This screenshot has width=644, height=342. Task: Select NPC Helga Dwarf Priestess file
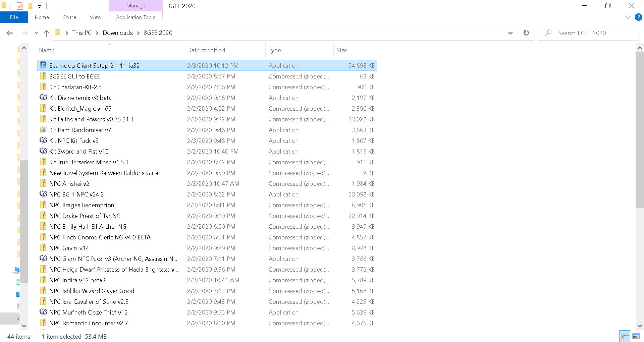coord(207,269)
